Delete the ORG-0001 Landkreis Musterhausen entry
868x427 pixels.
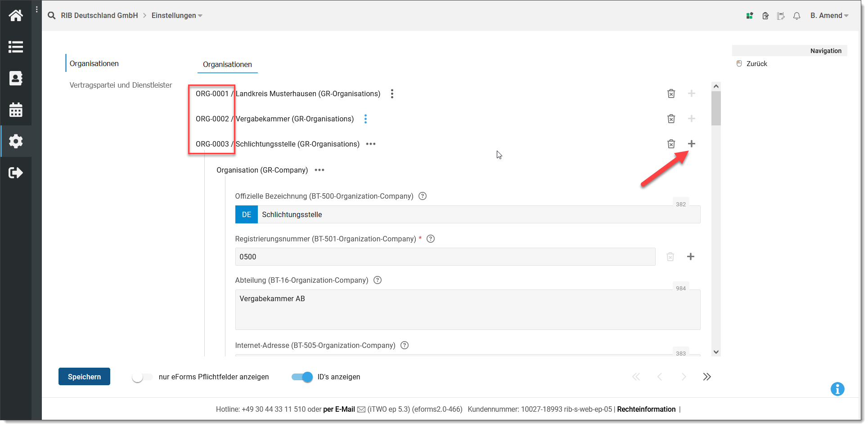pyautogui.click(x=671, y=93)
